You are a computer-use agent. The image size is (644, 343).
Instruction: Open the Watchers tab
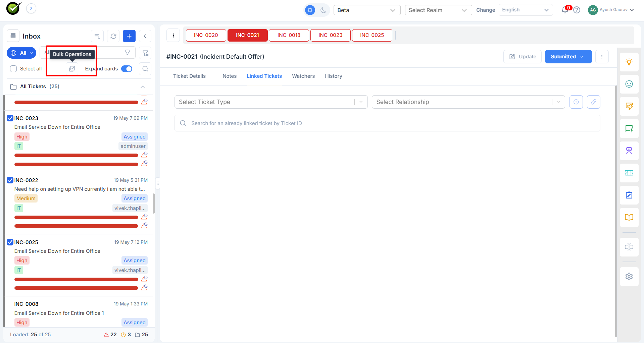(x=303, y=76)
